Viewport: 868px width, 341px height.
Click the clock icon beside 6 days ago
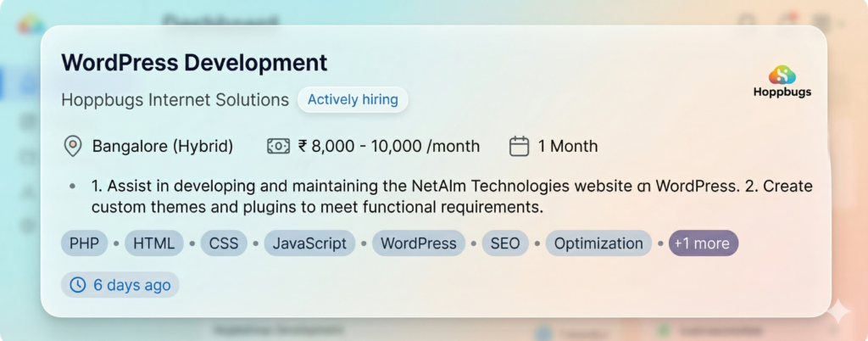coord(77,285)
